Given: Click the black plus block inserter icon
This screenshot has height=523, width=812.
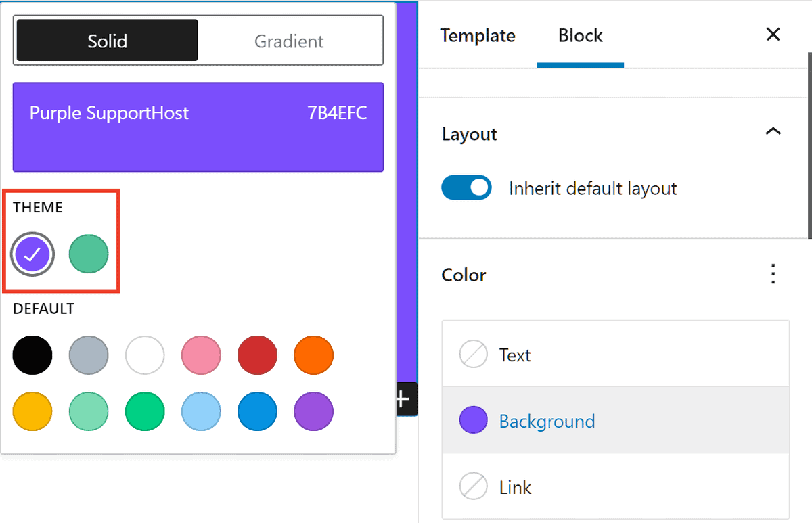Looking at the screenshot, I should pyautogui.click(x=403, y=399).
